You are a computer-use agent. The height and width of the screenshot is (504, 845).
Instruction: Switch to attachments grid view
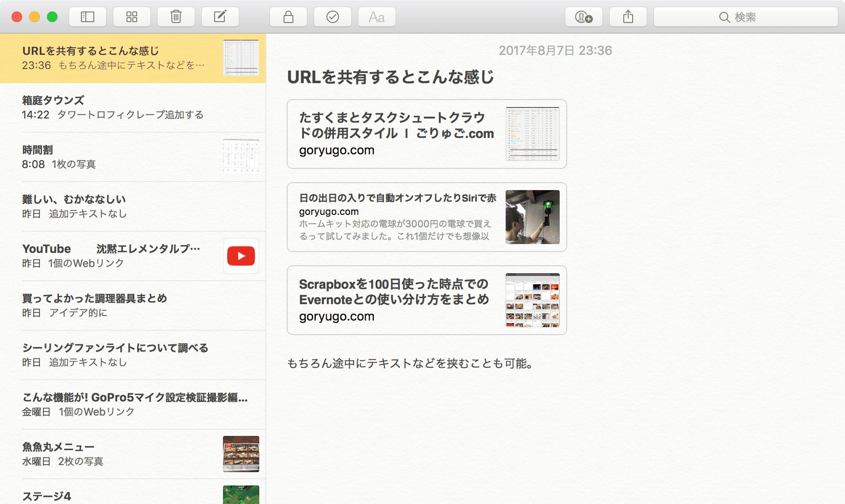(x=132, y=17)
